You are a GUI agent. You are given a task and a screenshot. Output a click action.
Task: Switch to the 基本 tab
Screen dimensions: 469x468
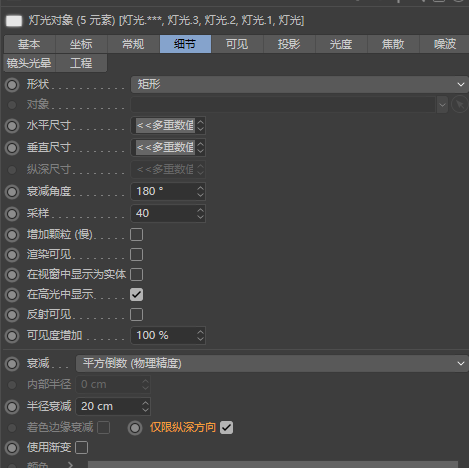coord(29,44)
